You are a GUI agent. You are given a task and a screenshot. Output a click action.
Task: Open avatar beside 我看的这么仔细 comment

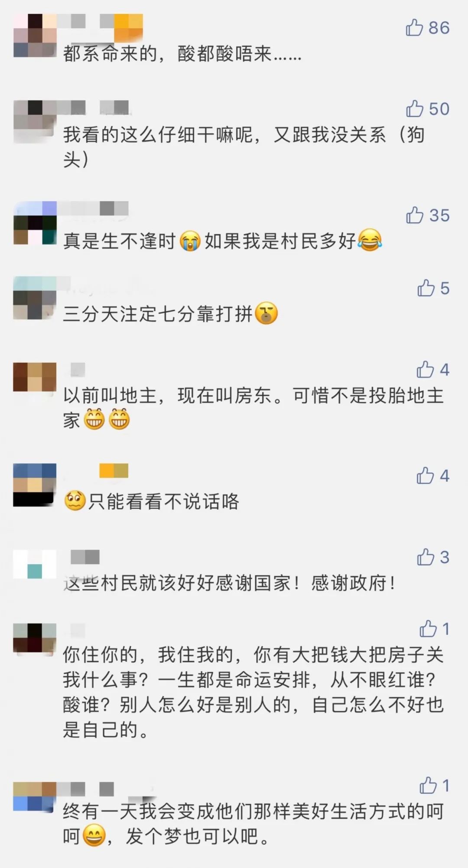pyautogui.click(x=35, y=122)
